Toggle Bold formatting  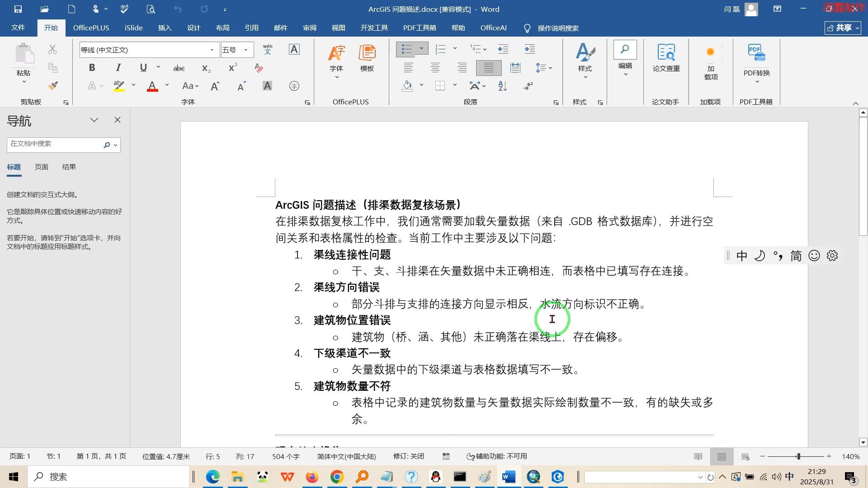(92, 68)
